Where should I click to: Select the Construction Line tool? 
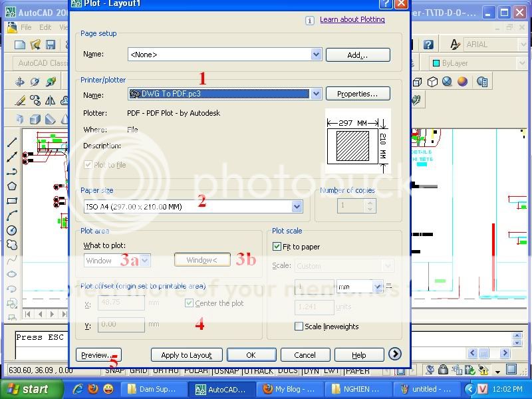(x=12, y=157)
